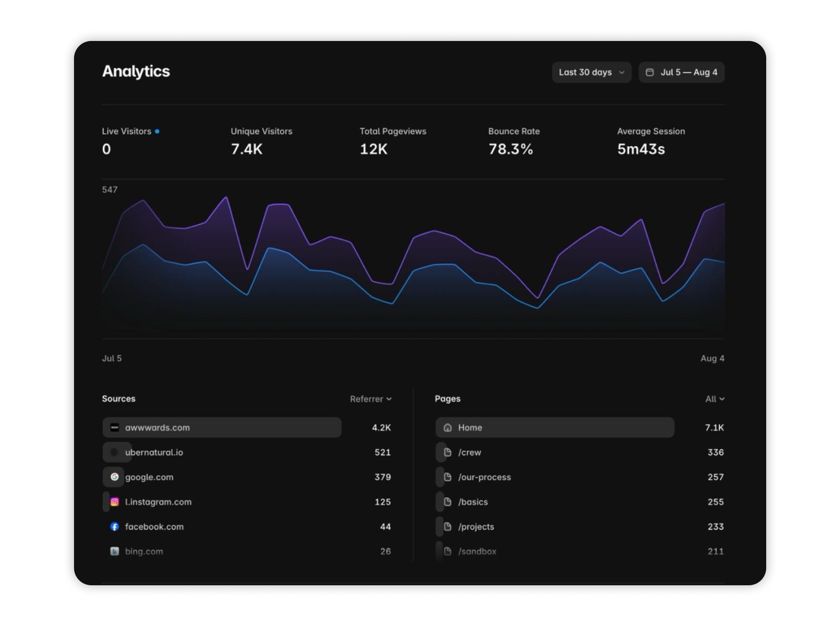Click the Total Pageviews 12K metric

tap(393, 141)
